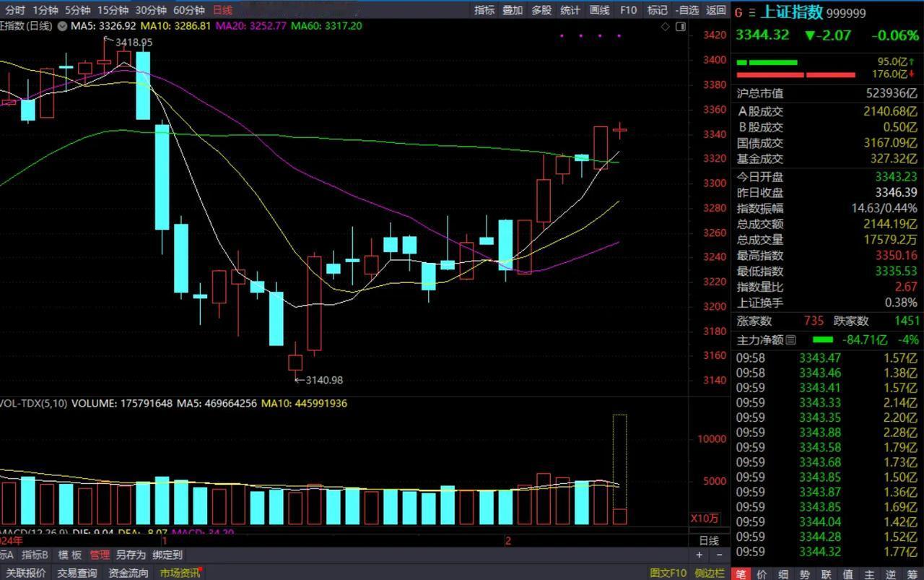Click the diamond icon above the chart
924x580 pixels.
(x=666, y=27)
